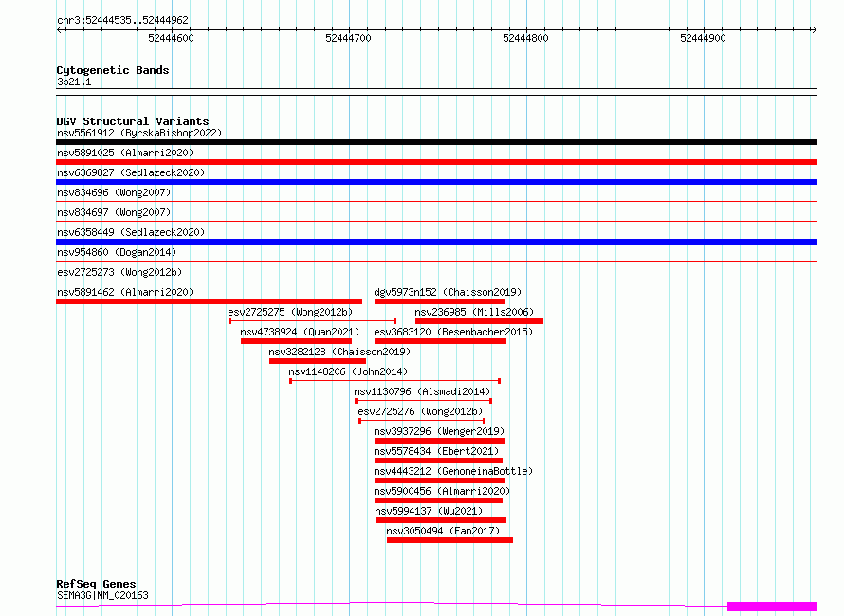Click the DGV Structural Variants track title
844x616 pixels.
[133, 121]
